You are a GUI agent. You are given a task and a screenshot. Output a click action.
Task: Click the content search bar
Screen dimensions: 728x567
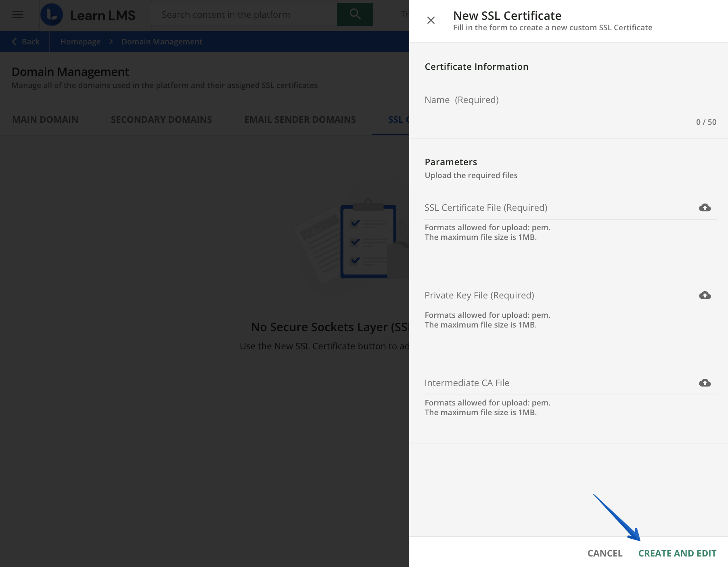242,14
